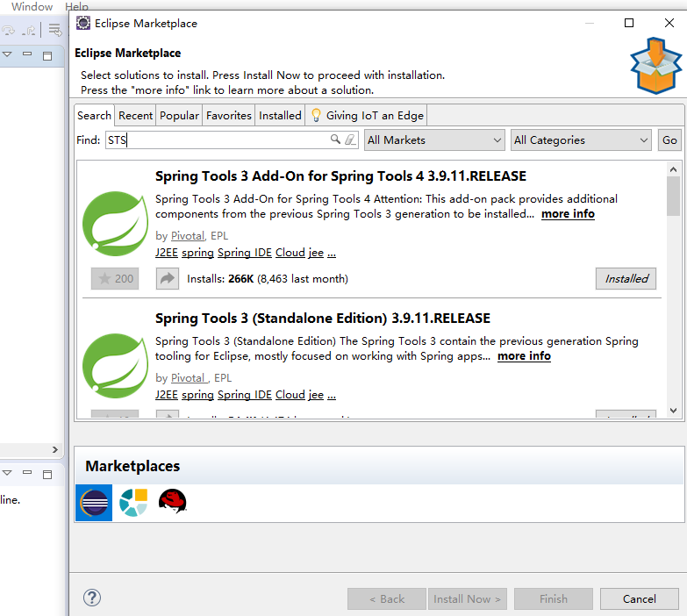Open help with the question mark icon
The image size is (687, 616).
[x=92, y=598]
